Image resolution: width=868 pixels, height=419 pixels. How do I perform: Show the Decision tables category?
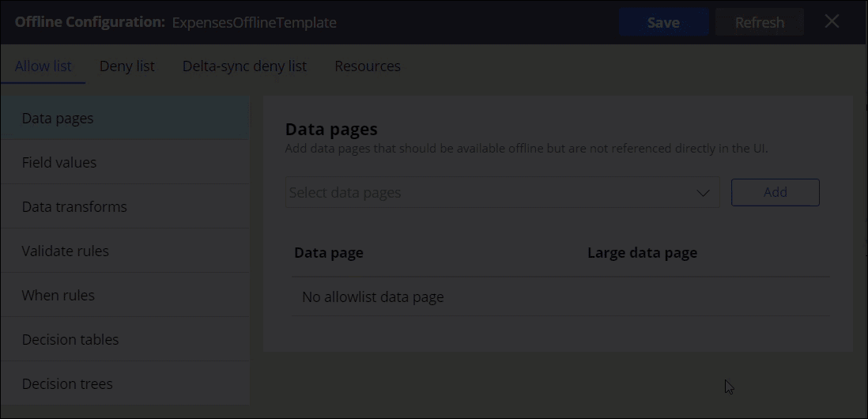click(x=125, y=339)
